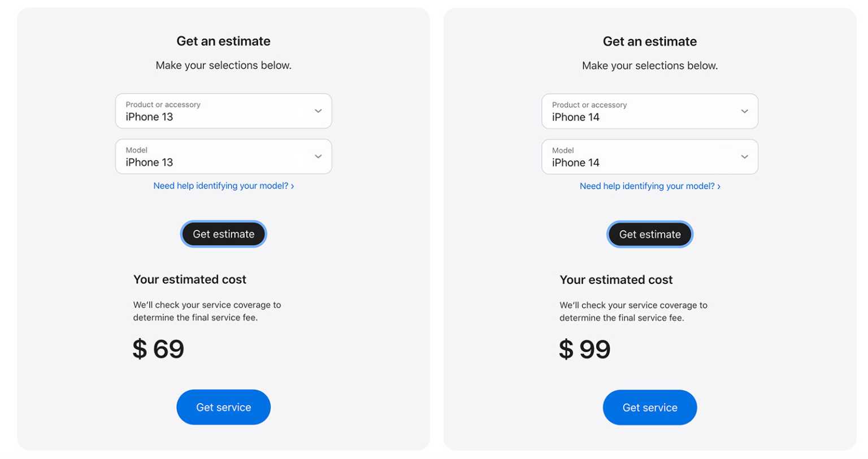The height and width of the screenshot is (459, 868).
Task: Click Get service under the $69 estimate
Action: pos(223,407)
